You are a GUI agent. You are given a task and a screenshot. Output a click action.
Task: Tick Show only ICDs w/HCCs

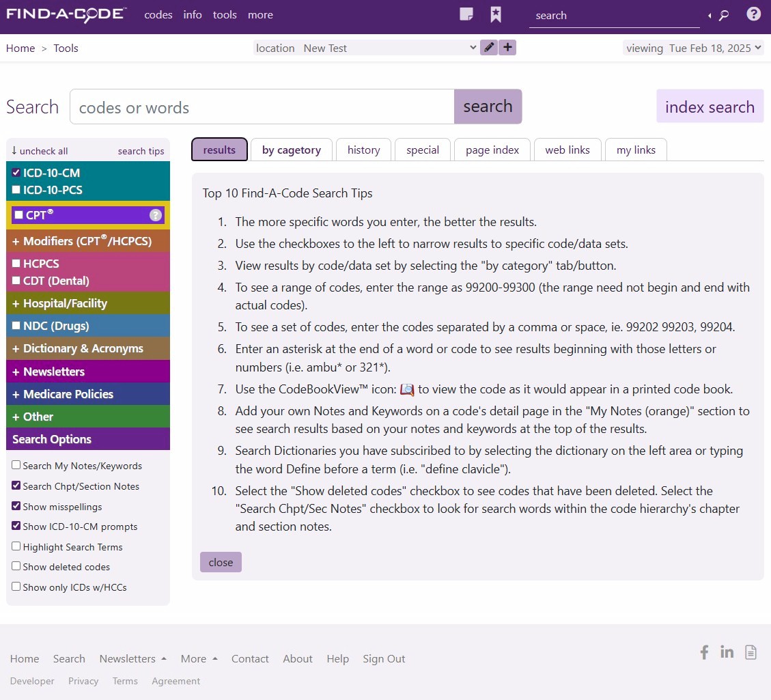coord(16,587)
